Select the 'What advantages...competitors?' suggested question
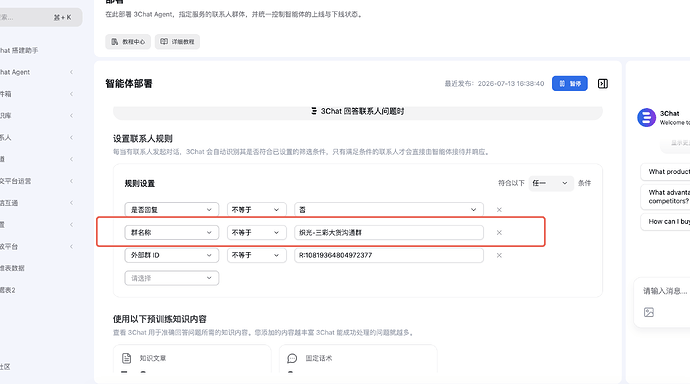 tap(665, 197)
